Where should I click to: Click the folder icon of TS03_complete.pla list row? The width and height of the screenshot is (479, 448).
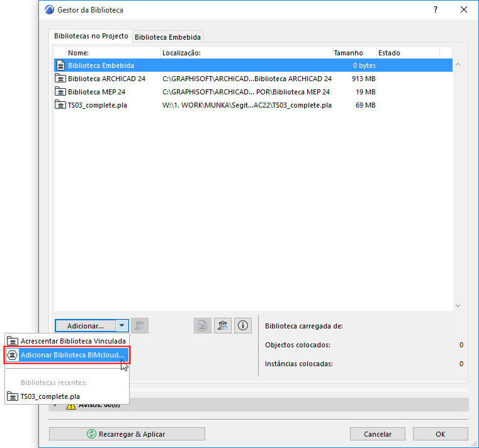click(x=60, y=104)
